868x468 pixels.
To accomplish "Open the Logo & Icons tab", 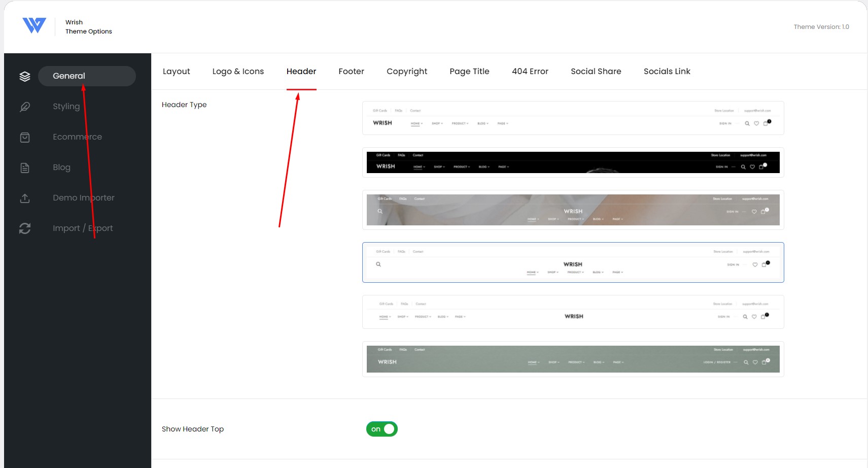I will click(238, 72).
